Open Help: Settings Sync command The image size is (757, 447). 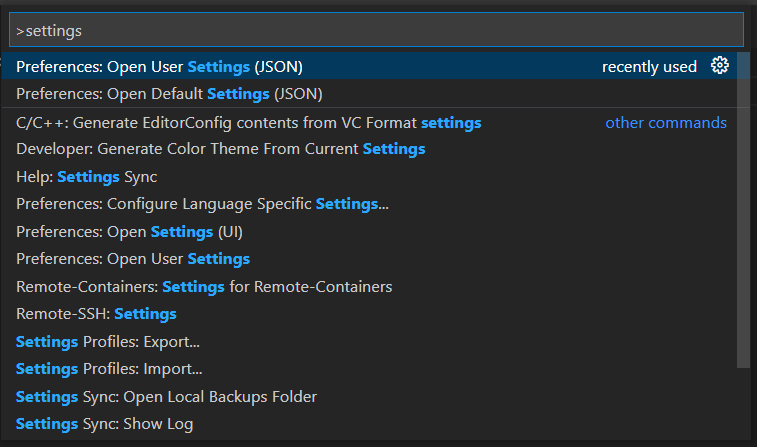pos(87,177)
